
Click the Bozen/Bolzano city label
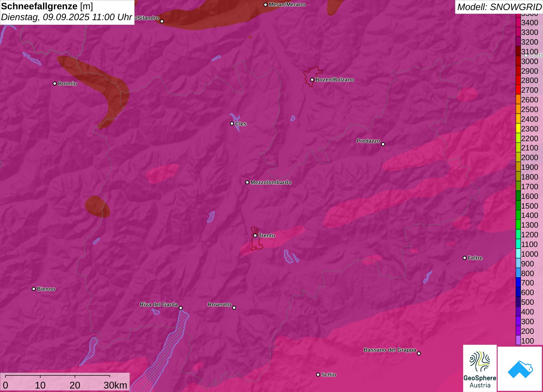335,79
